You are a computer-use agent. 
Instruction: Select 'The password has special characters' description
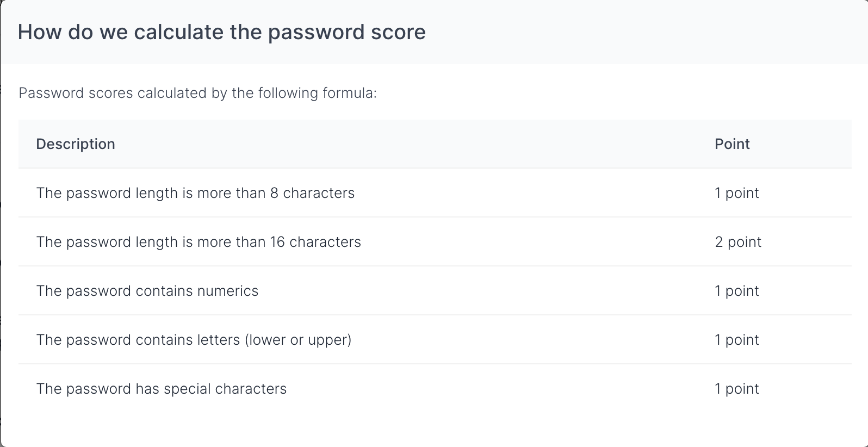tap(162, 389)
